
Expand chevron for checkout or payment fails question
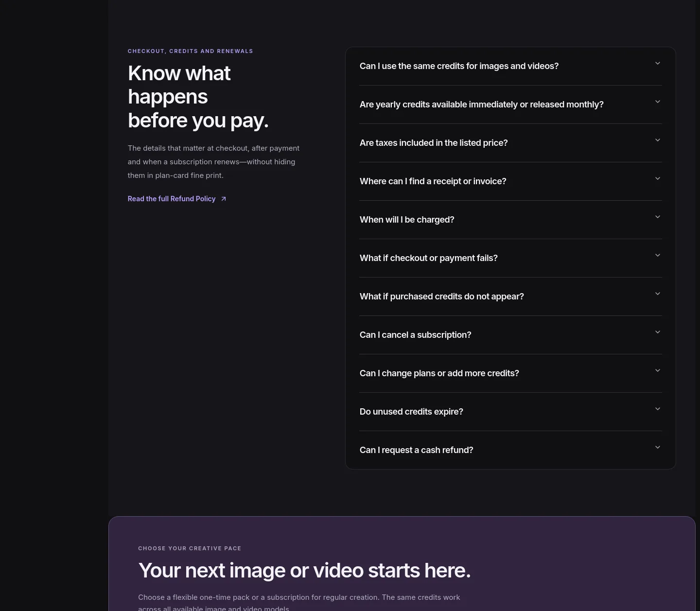[x=657, y=255]
